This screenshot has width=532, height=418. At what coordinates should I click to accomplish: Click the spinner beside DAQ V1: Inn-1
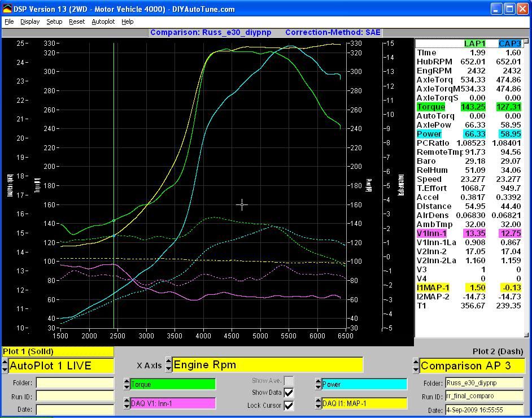[127, 403]
